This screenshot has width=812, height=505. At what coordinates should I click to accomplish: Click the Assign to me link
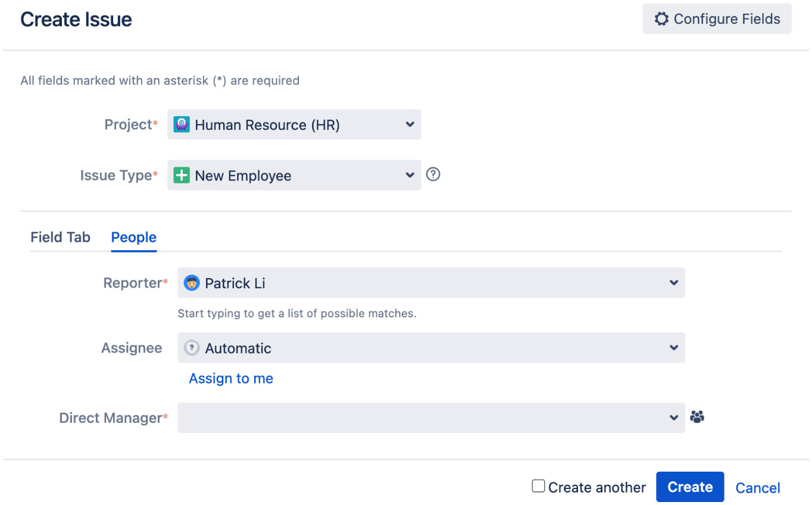coord(231,378)
